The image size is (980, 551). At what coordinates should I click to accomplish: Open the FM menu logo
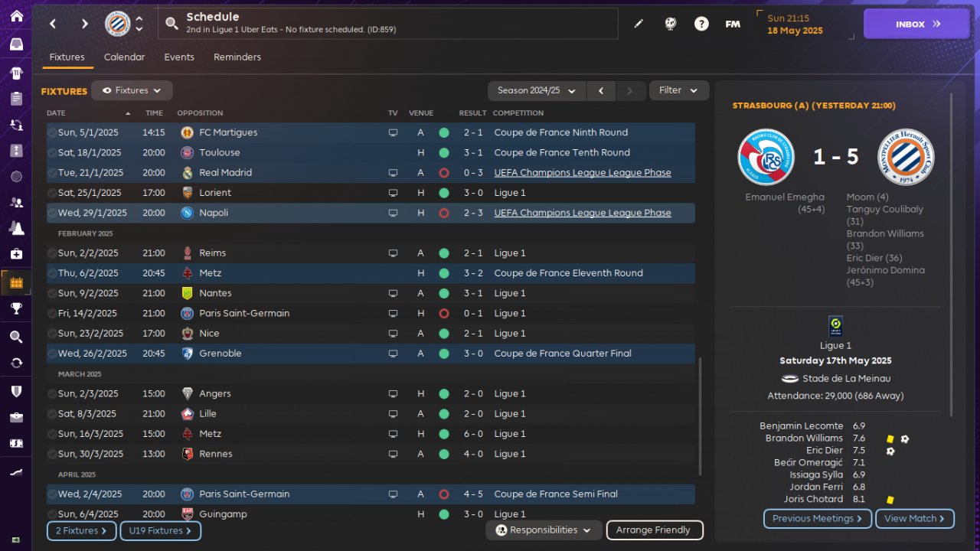click(733, 24)
